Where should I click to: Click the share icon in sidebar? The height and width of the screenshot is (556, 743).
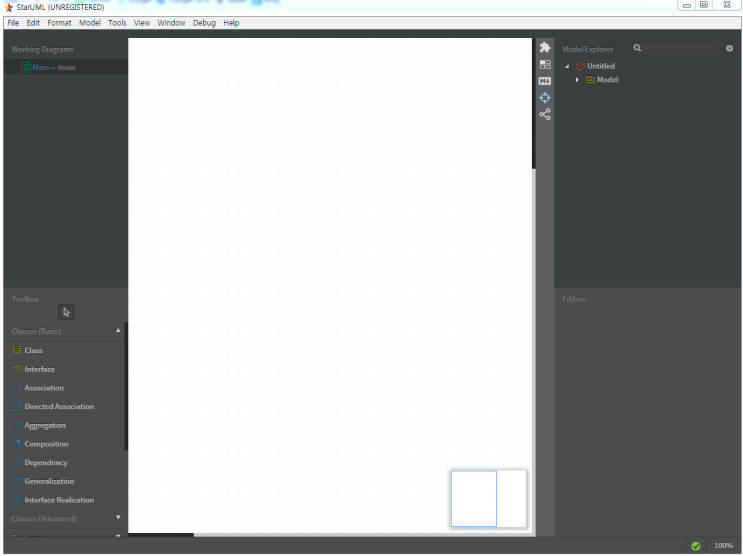pos(545,114)
